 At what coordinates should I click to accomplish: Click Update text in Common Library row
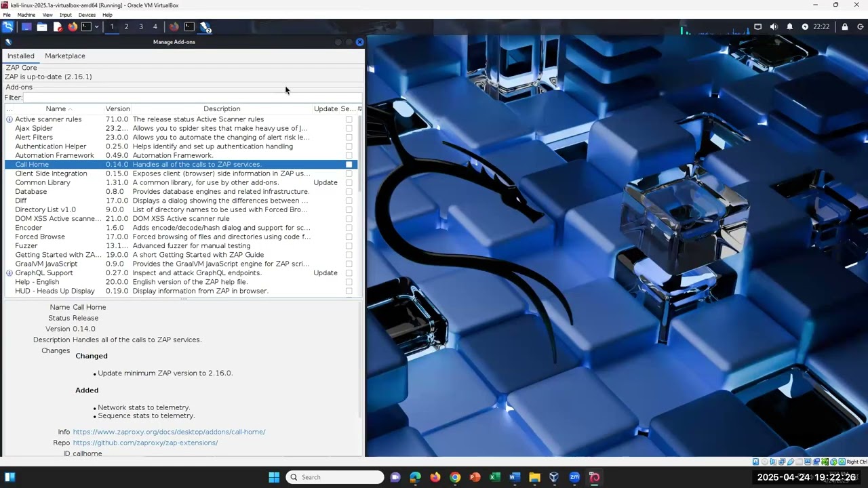pos(325,182)
